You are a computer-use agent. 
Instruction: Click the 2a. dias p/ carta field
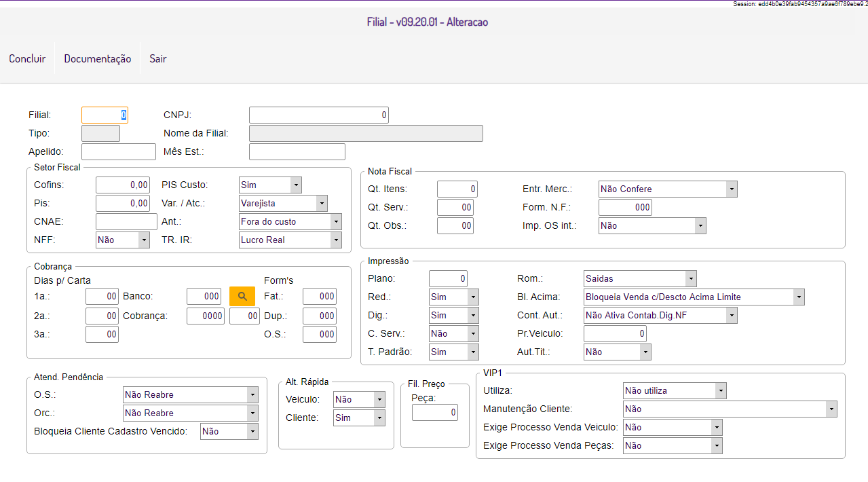tap(102, 316)
